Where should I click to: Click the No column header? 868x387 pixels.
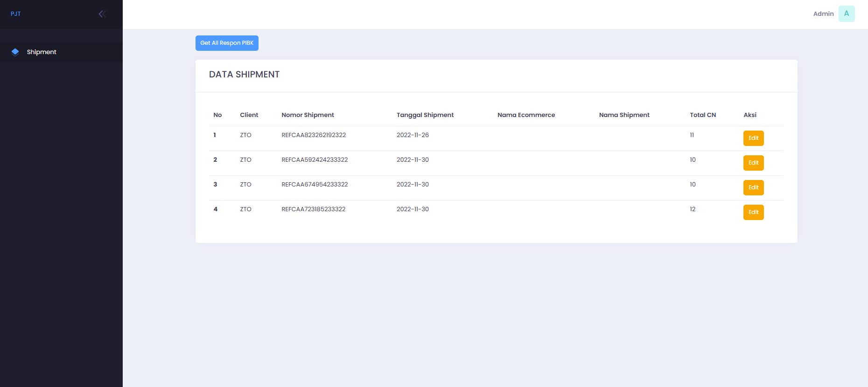(217, 115)
